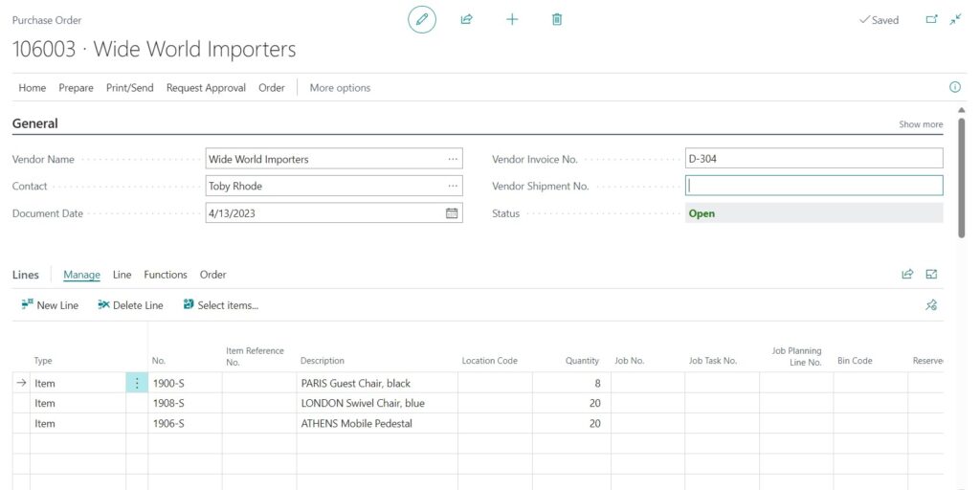This screenshot has height=490, width=980.
Task: Click Select items... button
Action: click(x=221, y=305)
